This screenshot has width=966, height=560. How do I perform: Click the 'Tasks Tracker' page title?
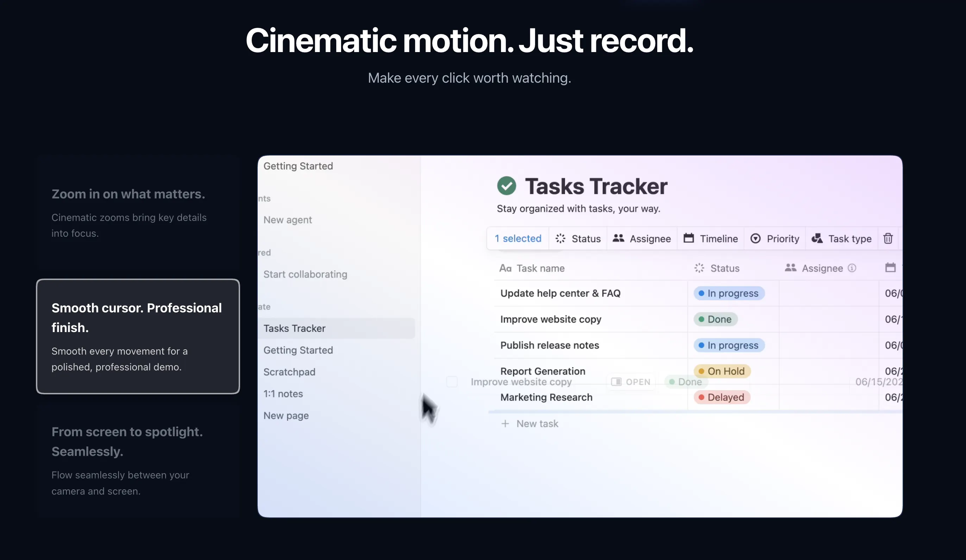coord(596,186)
